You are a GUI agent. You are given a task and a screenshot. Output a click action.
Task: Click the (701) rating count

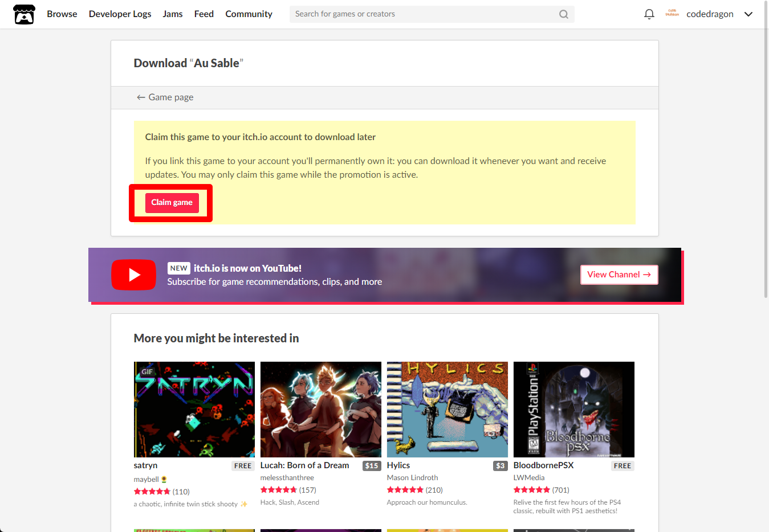[560, 490]
